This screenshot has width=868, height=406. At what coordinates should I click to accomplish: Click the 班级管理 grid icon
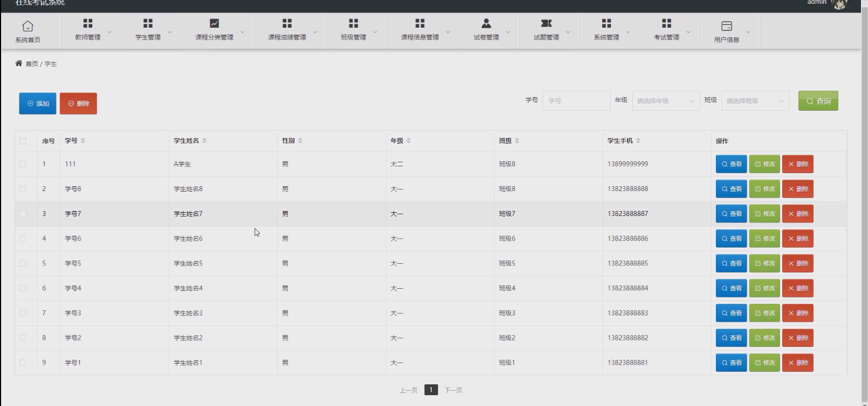coord(354,23)
